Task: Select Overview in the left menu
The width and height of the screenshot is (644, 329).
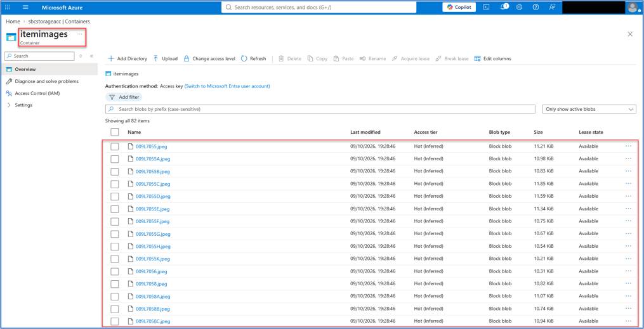Action: point(49,69)
